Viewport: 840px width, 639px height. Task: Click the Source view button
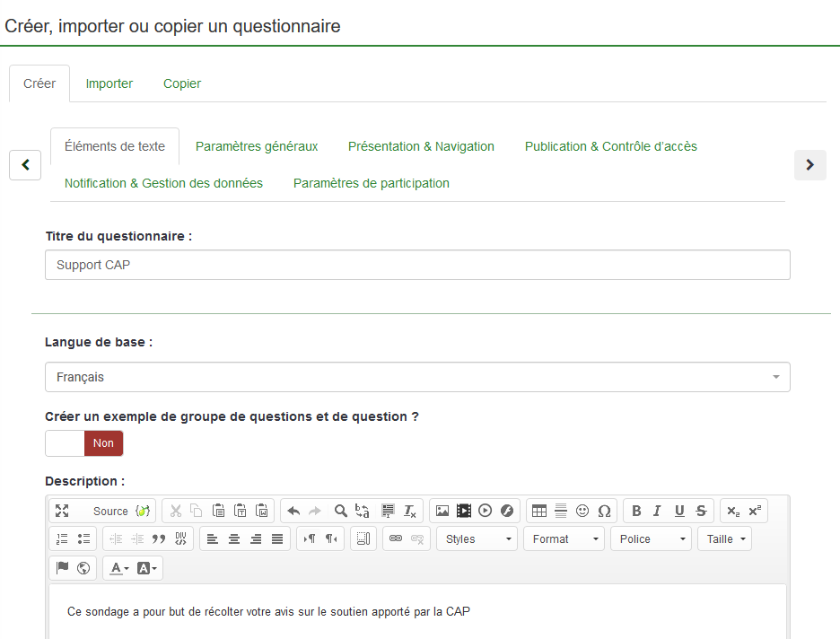pyautogui.click(x=110, y=511)
